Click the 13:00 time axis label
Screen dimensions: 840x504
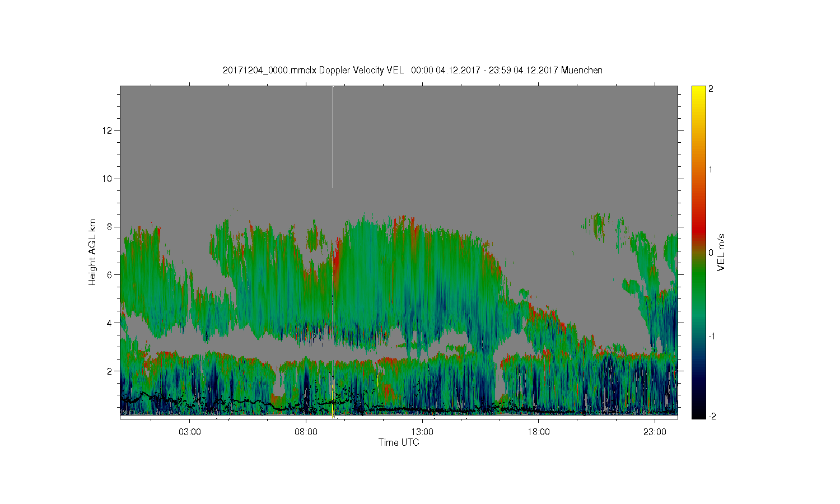(422, 432)
